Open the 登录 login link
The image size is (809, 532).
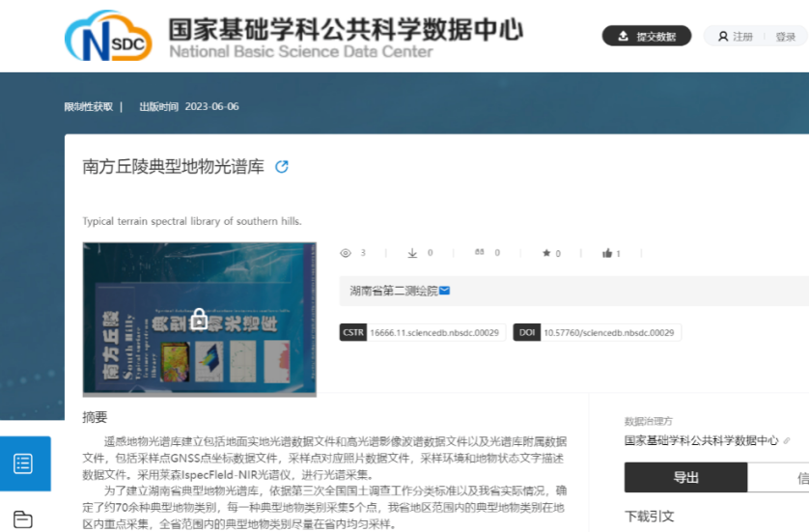coord(785,37)
